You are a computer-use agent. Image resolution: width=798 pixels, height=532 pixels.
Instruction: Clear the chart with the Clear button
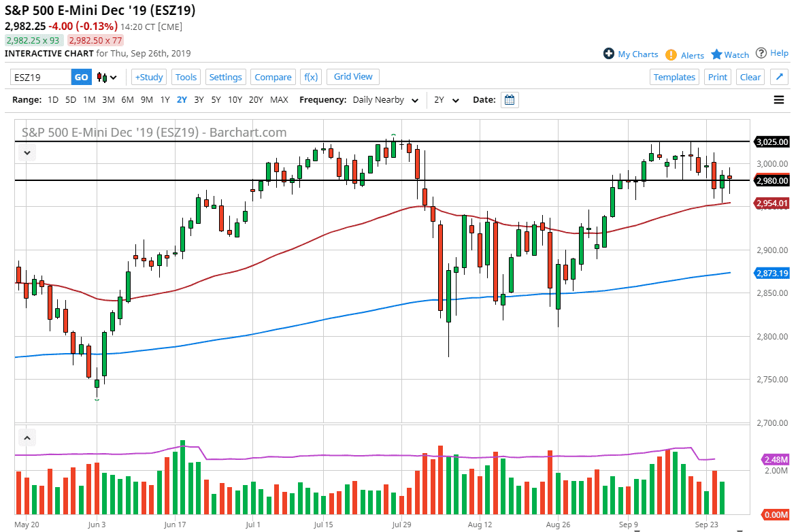point(750,77)
